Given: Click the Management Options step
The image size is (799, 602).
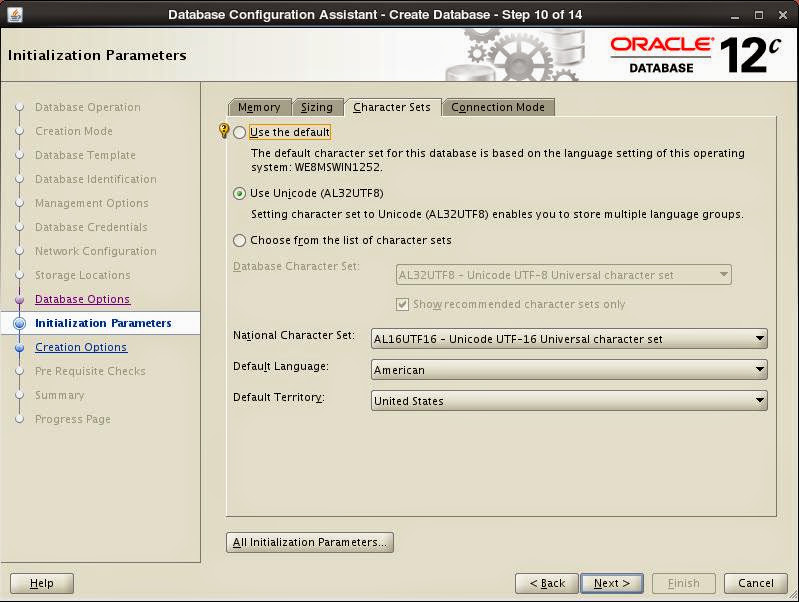Looking at the screenshot, I should (92, 203).
